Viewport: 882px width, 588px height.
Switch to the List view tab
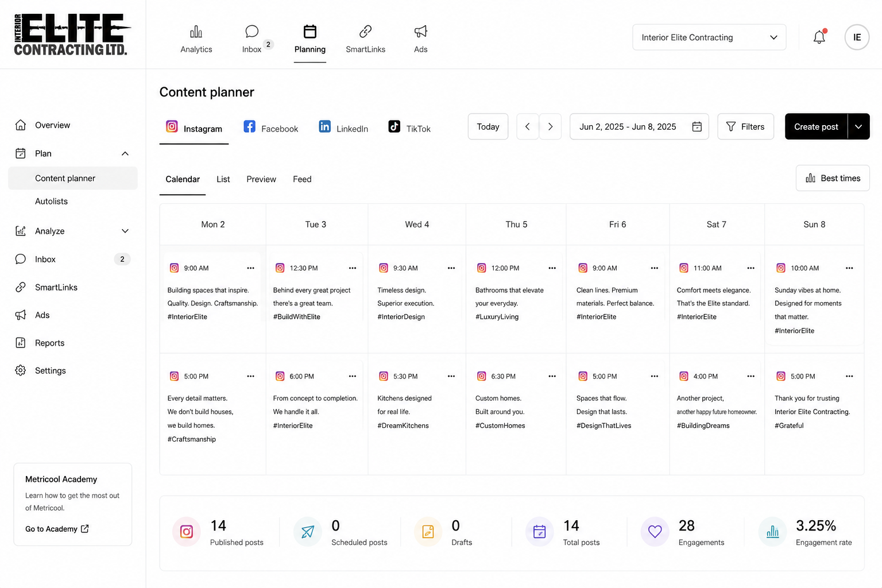click(x=223, y=179)
